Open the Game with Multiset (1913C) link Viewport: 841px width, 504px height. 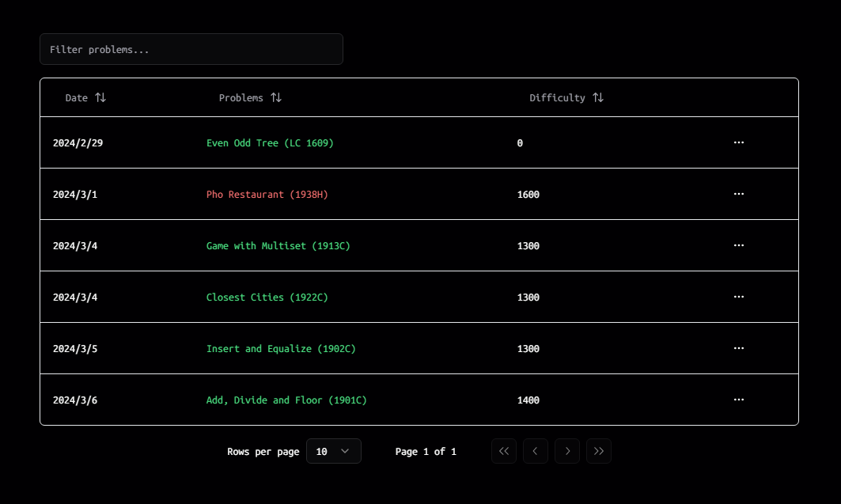pyautogui.click(x=278, y=246)
